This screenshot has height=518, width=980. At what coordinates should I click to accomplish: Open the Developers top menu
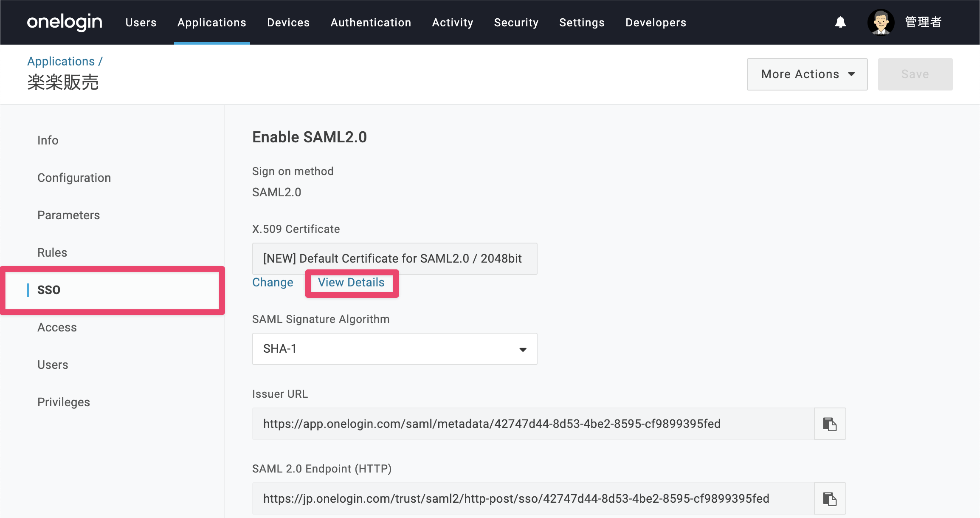[656, 23]
